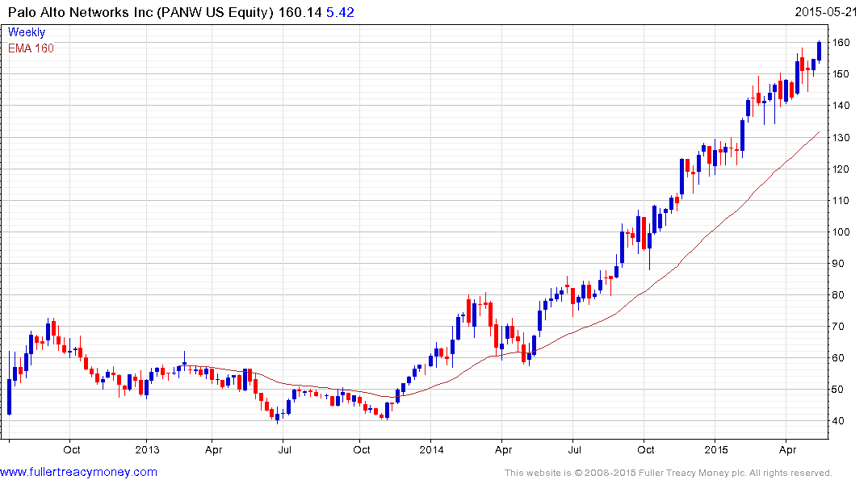Click the red EMA line's right end
This screenshot has width=868, height=484.
point(818,133)
